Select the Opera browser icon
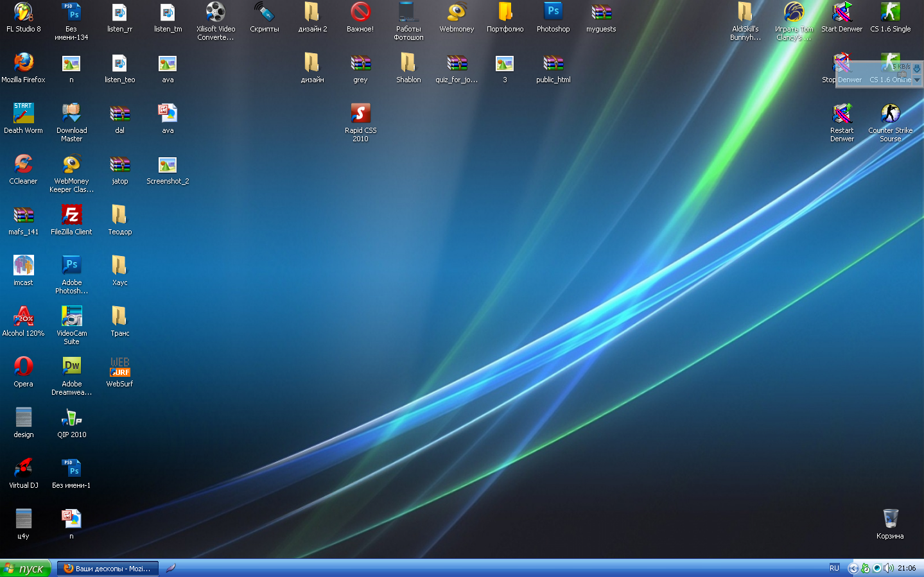 (x=23, y=367)
